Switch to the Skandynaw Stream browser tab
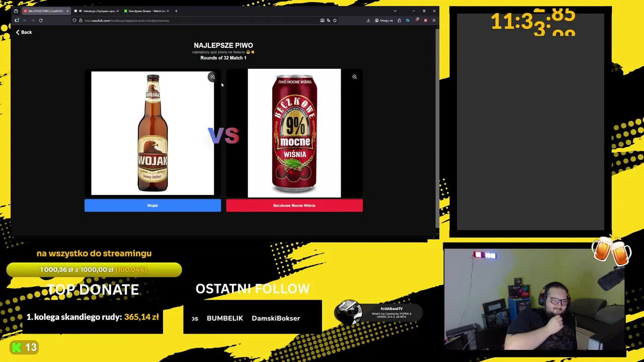The width and height of the screenshot is (644, 362). click(146, 11)
